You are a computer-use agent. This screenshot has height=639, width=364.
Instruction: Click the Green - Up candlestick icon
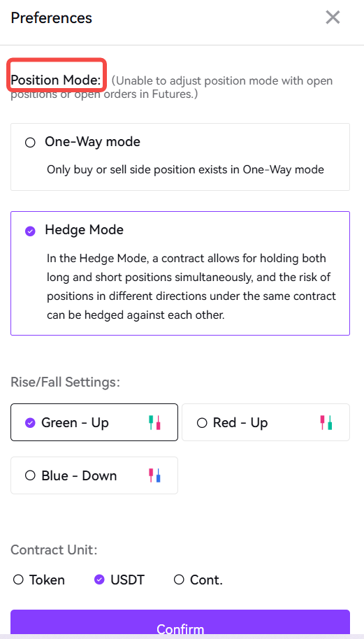pos(154,422)
